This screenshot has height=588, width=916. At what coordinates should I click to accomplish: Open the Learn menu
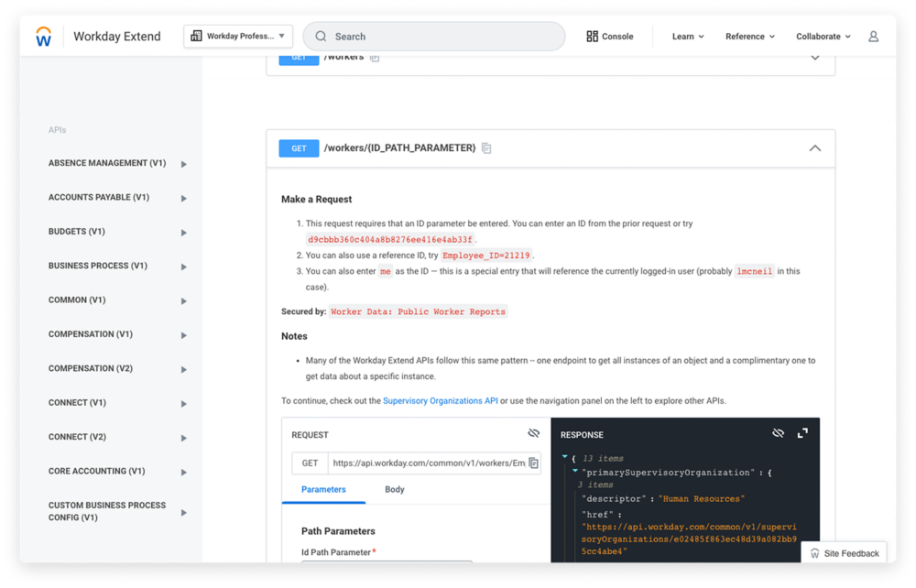click(688, 37)
